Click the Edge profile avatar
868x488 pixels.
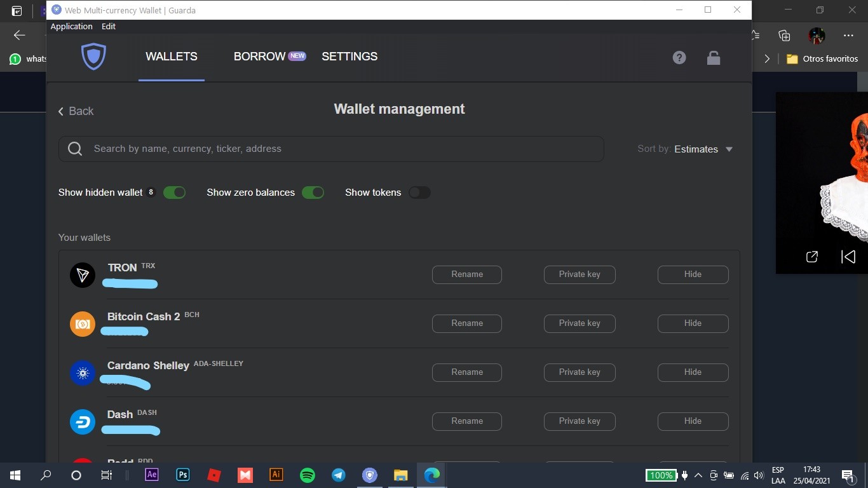817,36
